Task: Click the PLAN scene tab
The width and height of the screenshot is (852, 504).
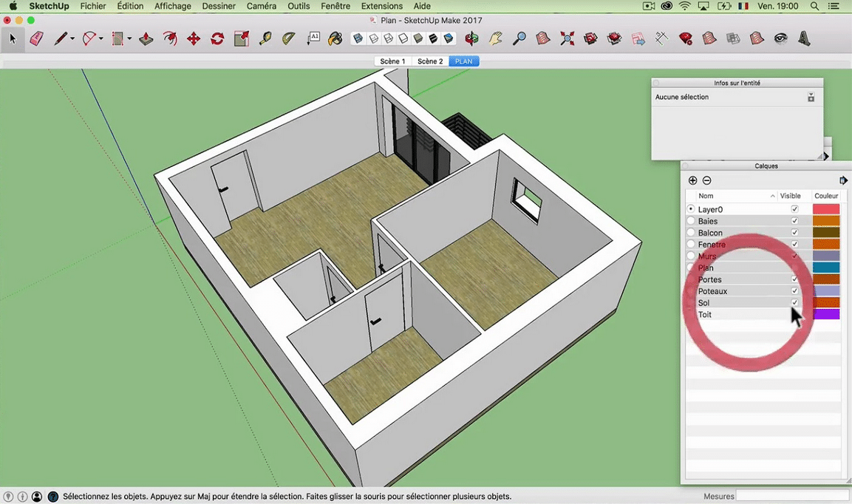Action: click(463, 61)
